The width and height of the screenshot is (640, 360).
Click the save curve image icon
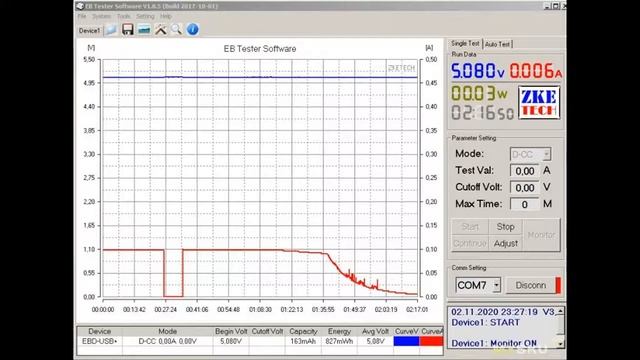point(144,30)
